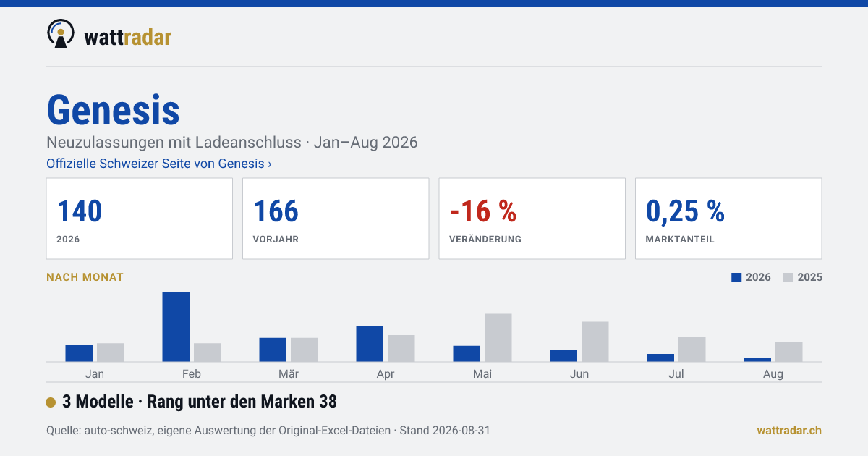Select the -16 % Veränderung card
868x456 pixels.
[532, 219]
